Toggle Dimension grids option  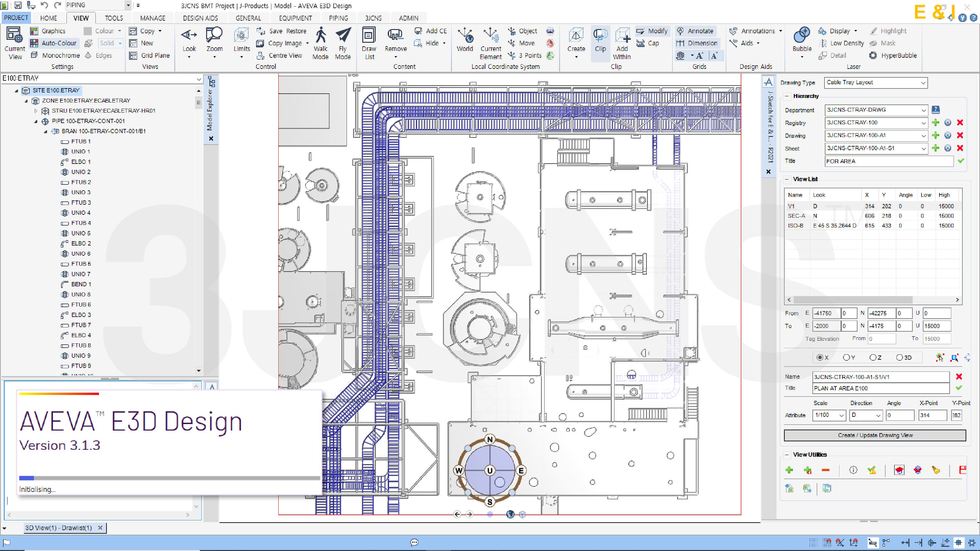(x=697, y=43)
